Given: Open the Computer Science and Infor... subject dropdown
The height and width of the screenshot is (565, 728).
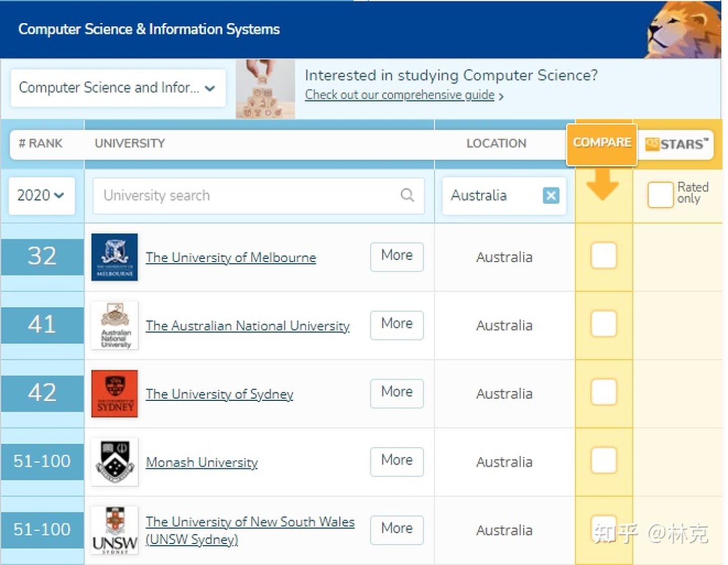Looking at the screenshot, I should tap(118, 88).
